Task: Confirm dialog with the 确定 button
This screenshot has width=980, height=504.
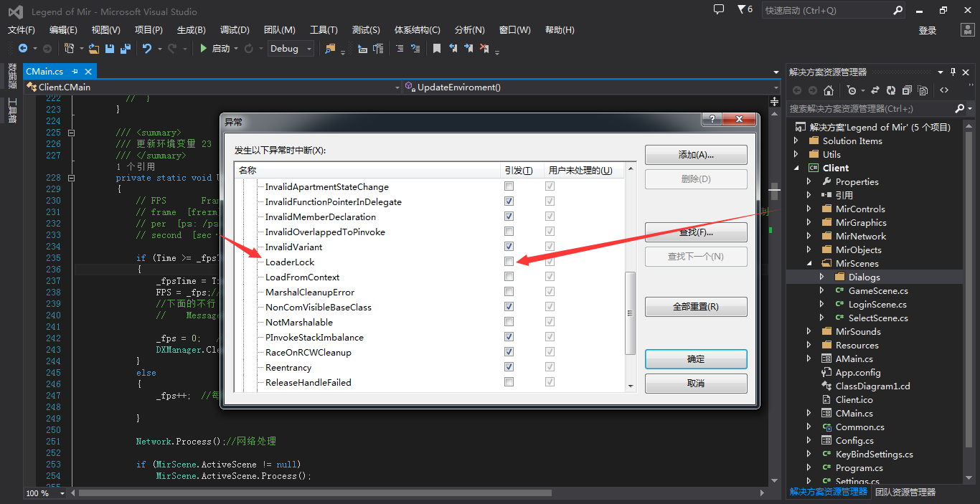Action: point(696,359)
